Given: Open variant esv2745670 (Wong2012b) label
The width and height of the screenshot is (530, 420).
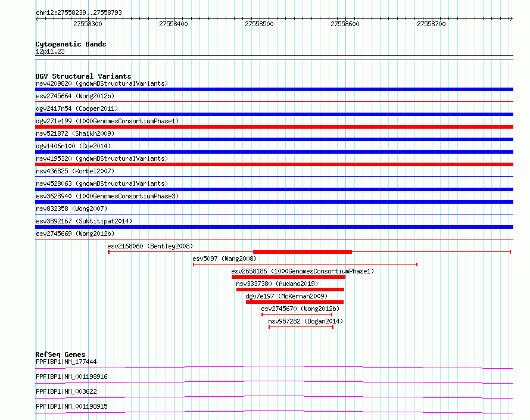Looking at the screenshot, I should (x=300, y=309).
